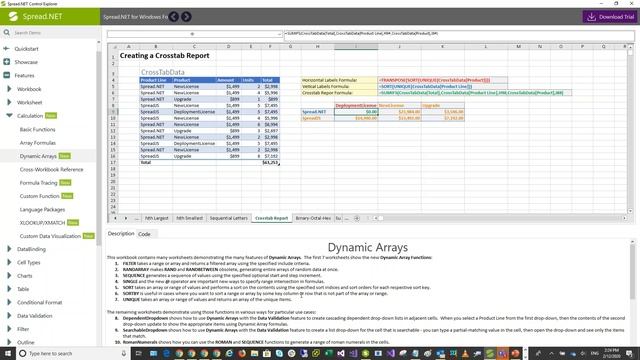This screenshot has width=640, height=360.
Task: Select XLOOKUP/XMATCH demo
Action: pyautogui.click(x=42, y=223)
